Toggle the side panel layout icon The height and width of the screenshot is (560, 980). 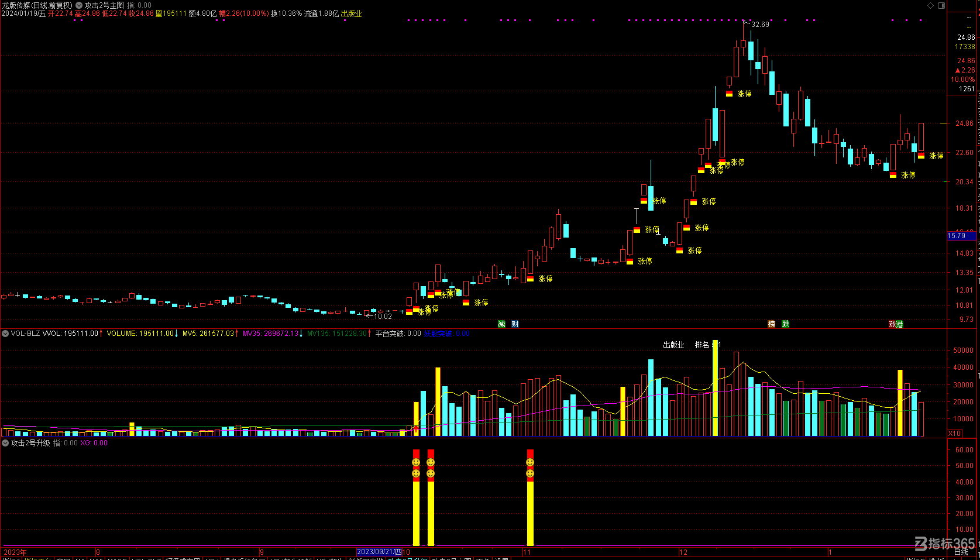[x=941, y=5]
